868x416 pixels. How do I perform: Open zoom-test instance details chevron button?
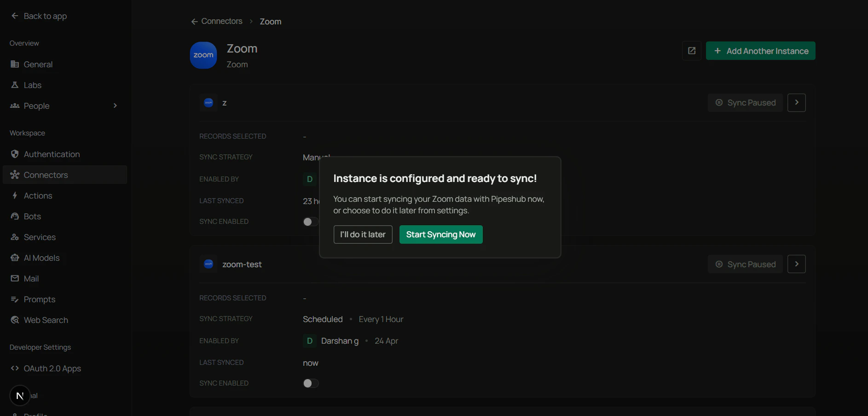coord(797,264)
